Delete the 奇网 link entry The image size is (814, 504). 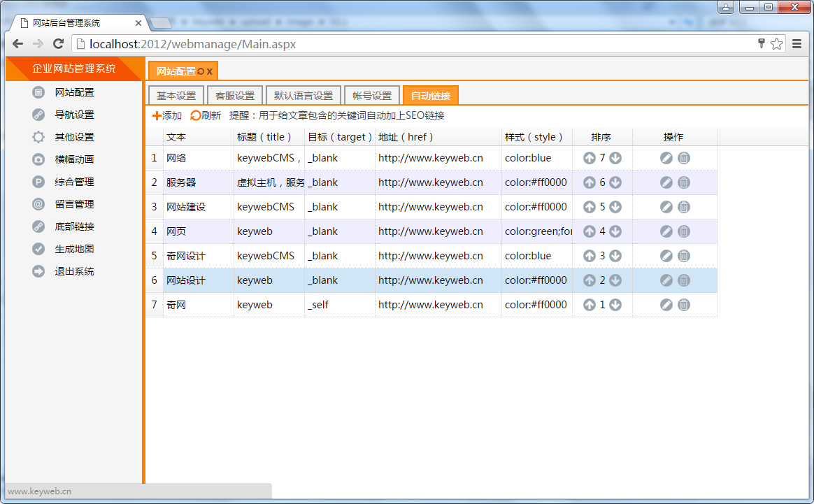click(x=684, y=305)
